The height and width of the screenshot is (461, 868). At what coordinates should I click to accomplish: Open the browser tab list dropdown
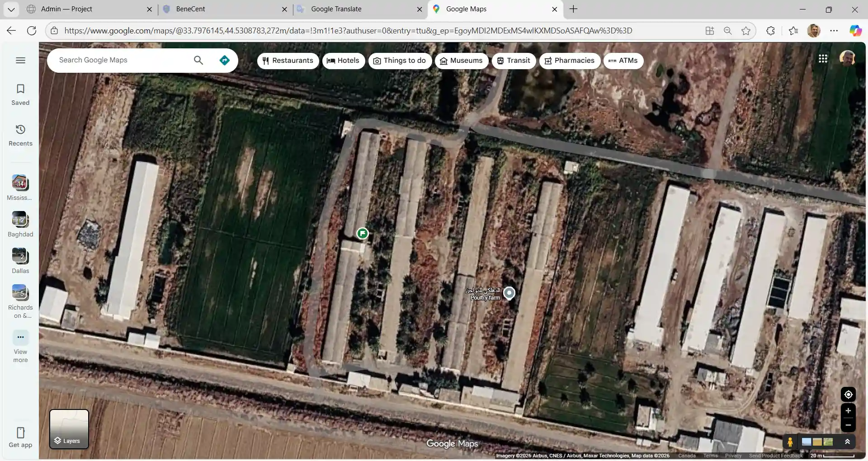click(11, 9)
